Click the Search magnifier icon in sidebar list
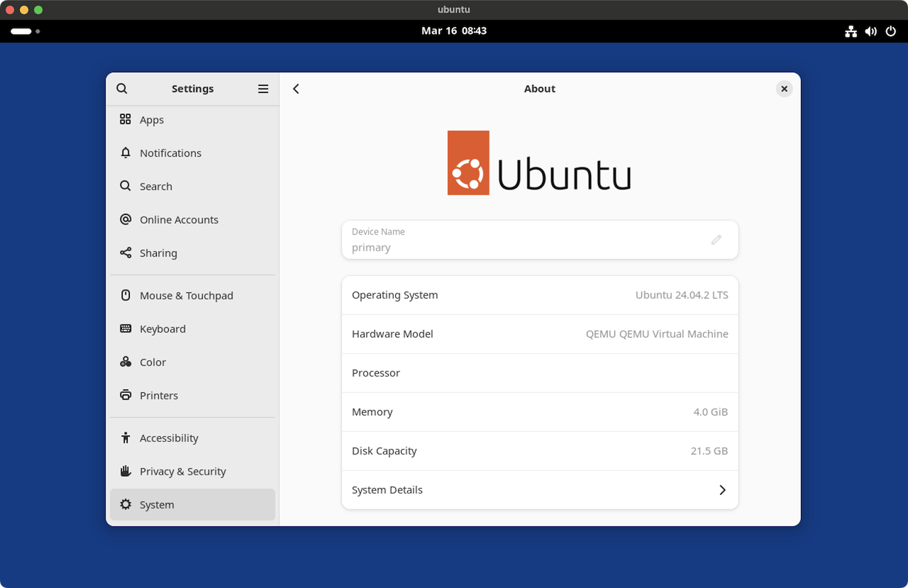 [126, 186]
